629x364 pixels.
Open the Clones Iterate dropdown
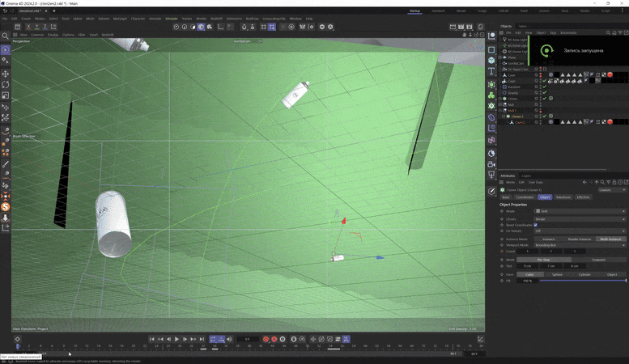[580, 219]
